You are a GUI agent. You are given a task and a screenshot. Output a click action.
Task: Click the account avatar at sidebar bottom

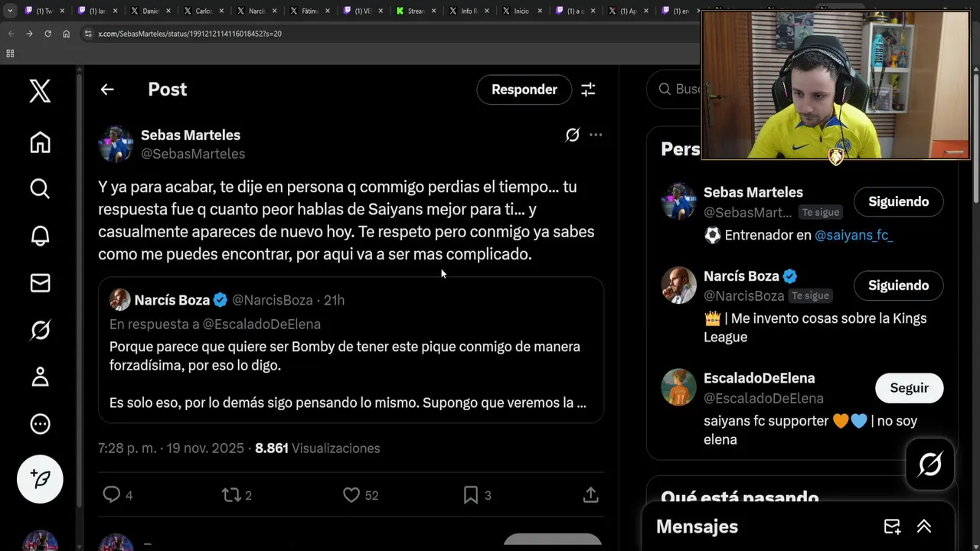40,540
